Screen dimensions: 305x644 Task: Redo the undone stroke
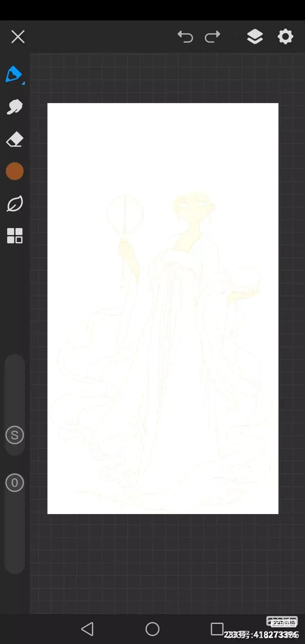(212, 37)
